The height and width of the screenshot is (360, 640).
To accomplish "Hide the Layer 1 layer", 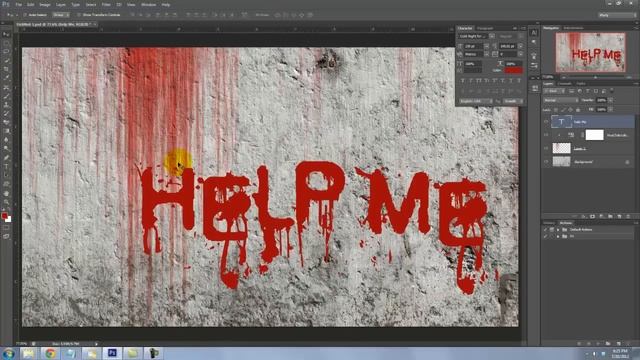I will click(546, 148).
